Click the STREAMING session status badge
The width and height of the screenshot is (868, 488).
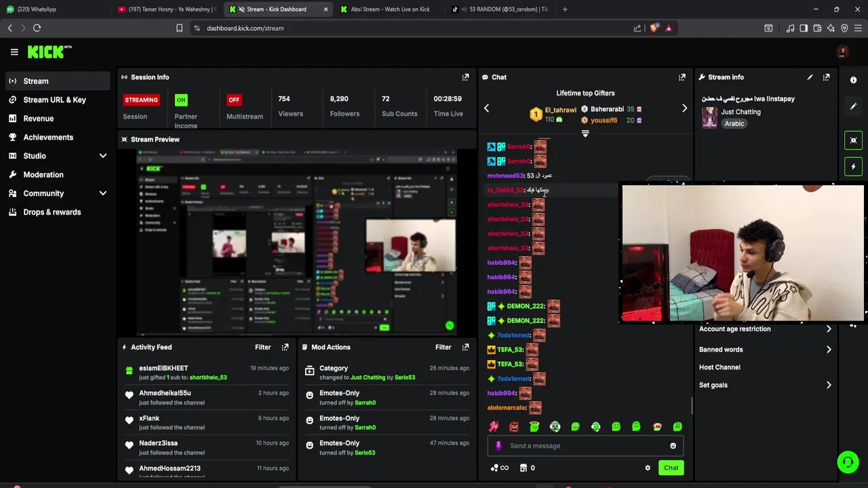pyautogui.click(x=141, y=100)
